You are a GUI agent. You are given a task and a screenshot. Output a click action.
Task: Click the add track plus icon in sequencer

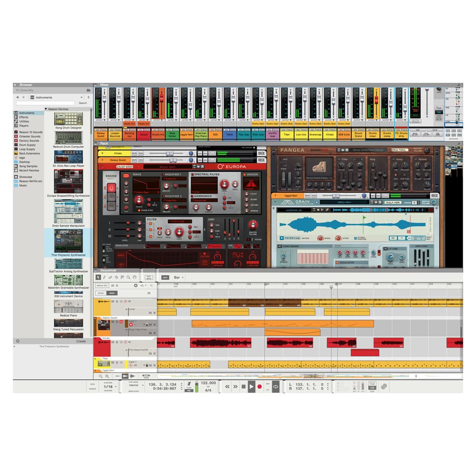click(136, 285)
